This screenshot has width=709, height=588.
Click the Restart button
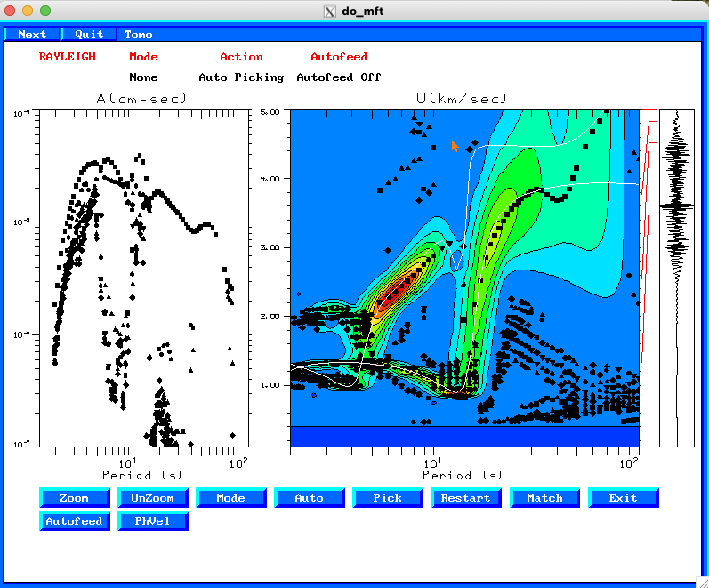(x=466, y=498)
